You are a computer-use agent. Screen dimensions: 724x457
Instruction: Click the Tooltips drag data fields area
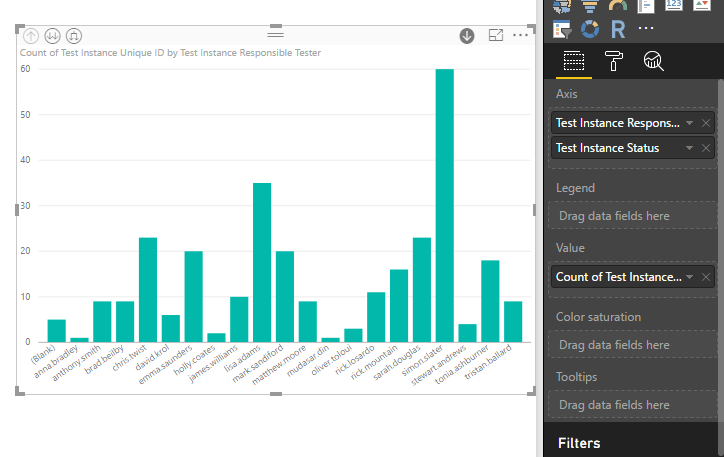(633, 405)
